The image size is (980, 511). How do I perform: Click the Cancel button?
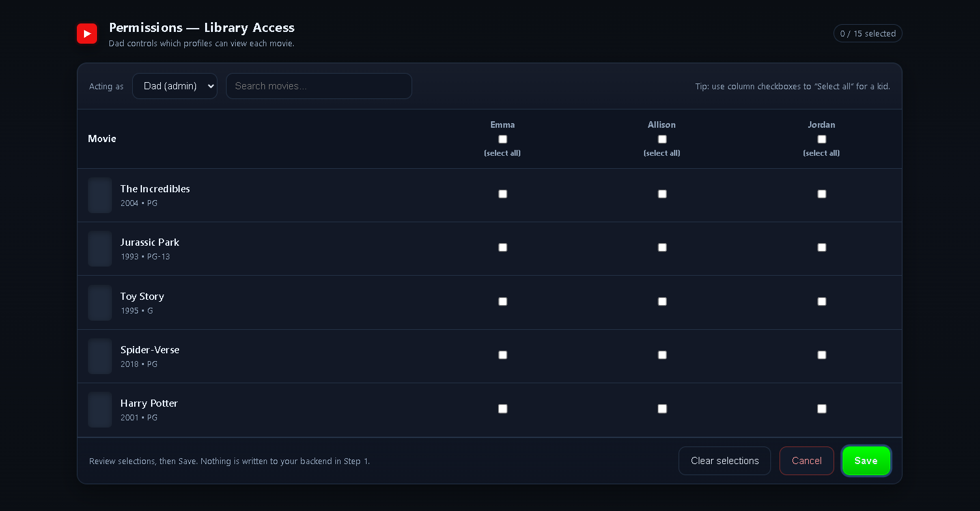pos(807,461)
